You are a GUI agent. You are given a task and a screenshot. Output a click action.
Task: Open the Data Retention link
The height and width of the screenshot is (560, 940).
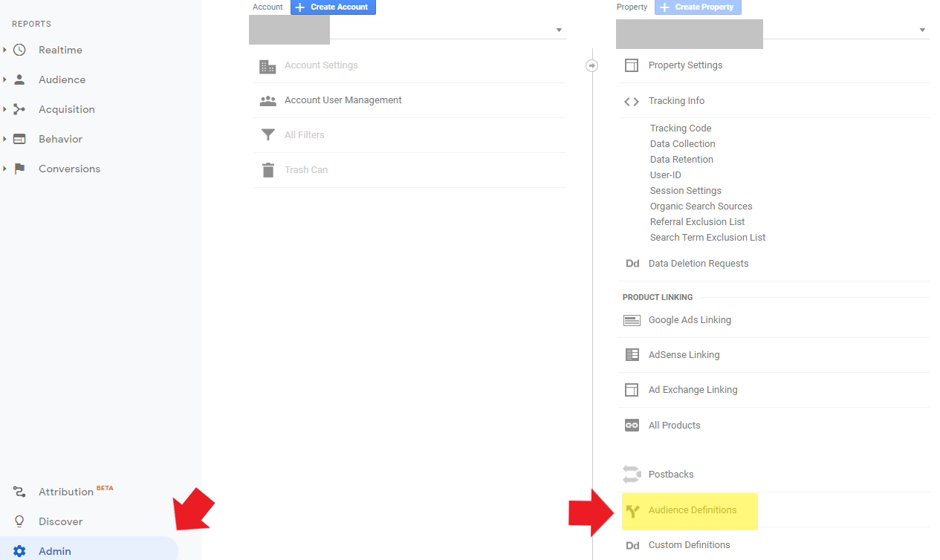(681, 160)
